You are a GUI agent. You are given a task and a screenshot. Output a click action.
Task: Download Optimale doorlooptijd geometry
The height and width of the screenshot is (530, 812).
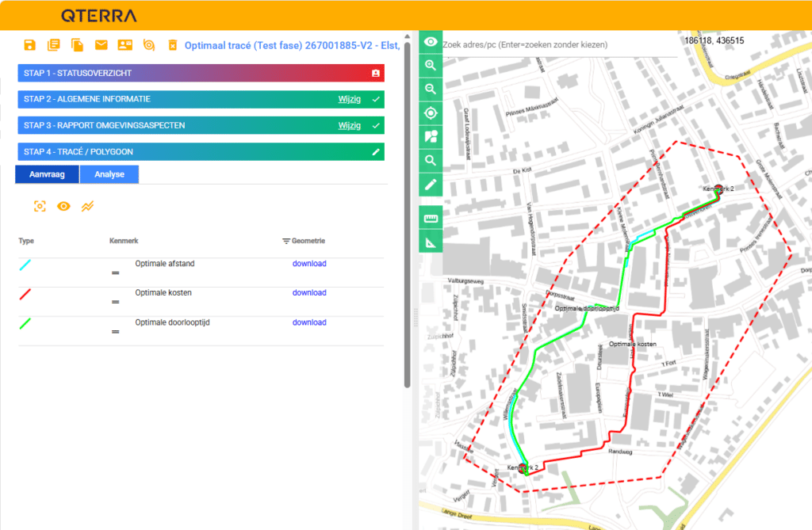click(309, 322)
